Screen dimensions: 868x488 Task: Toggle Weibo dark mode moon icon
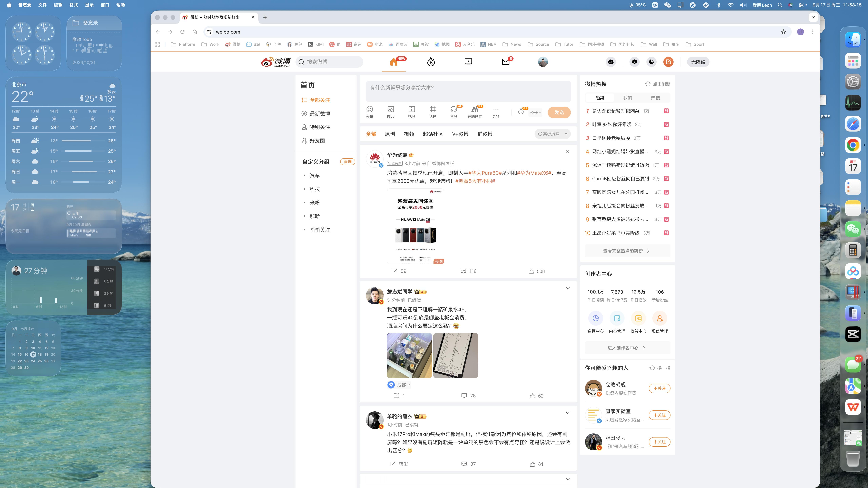pos(652,62)
